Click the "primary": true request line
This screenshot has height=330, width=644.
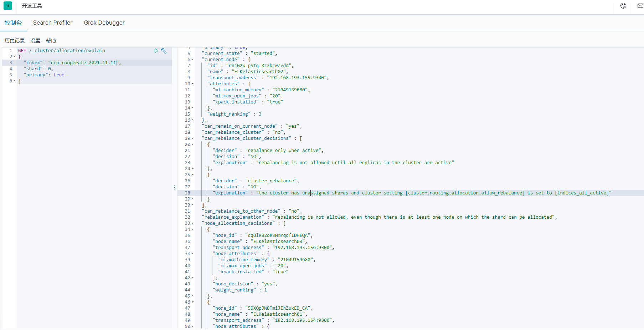[x=44, y=75]
